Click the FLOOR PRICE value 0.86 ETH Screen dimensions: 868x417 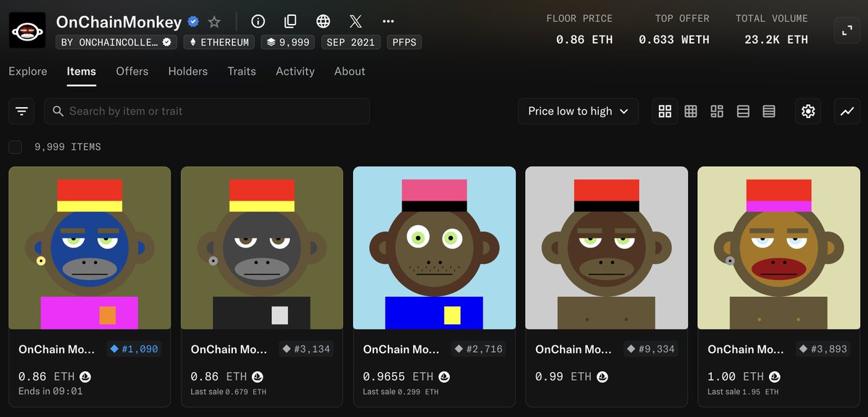point(584,39)
